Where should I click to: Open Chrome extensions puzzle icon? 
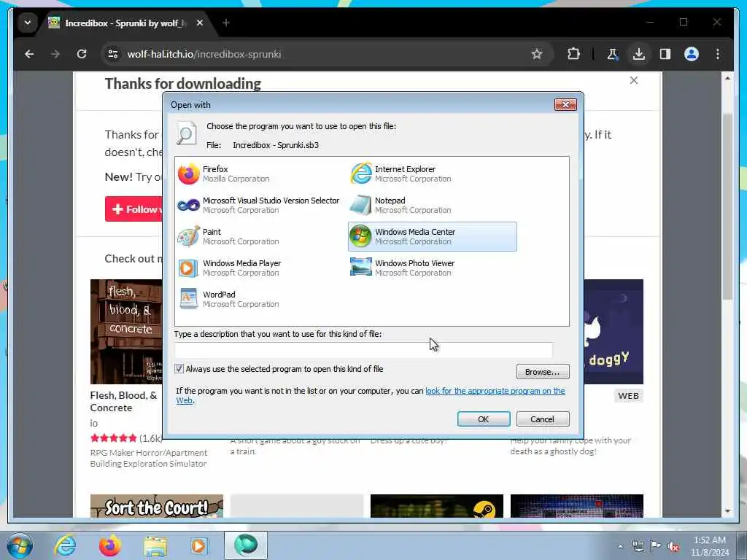point(573,54)
